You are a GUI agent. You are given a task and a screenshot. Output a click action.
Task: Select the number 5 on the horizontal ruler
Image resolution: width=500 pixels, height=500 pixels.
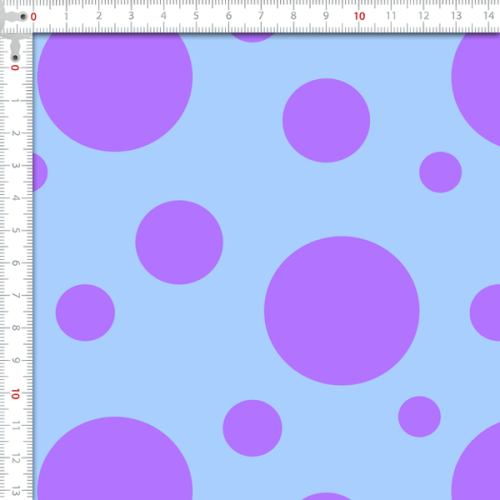[196, 16]
